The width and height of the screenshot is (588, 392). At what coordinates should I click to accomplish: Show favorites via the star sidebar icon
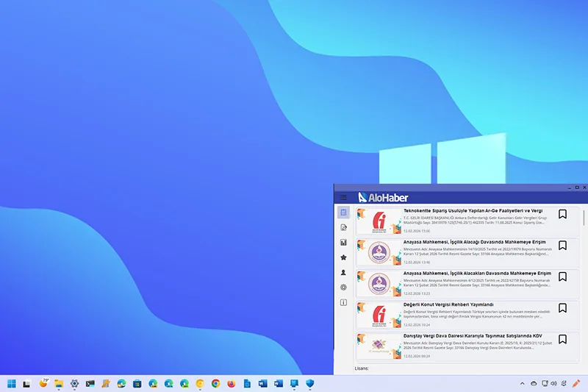pos(343,257)
